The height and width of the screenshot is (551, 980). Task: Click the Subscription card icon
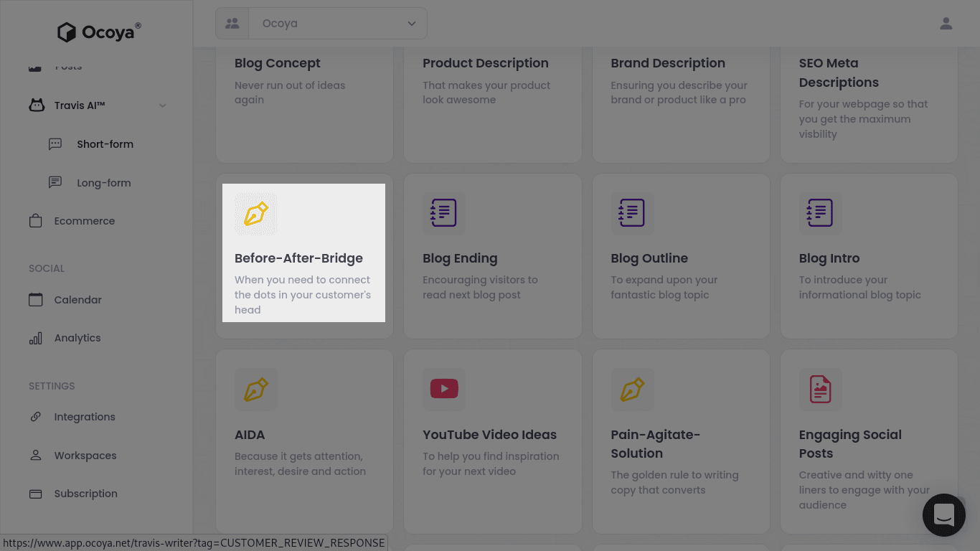(36, 494)
